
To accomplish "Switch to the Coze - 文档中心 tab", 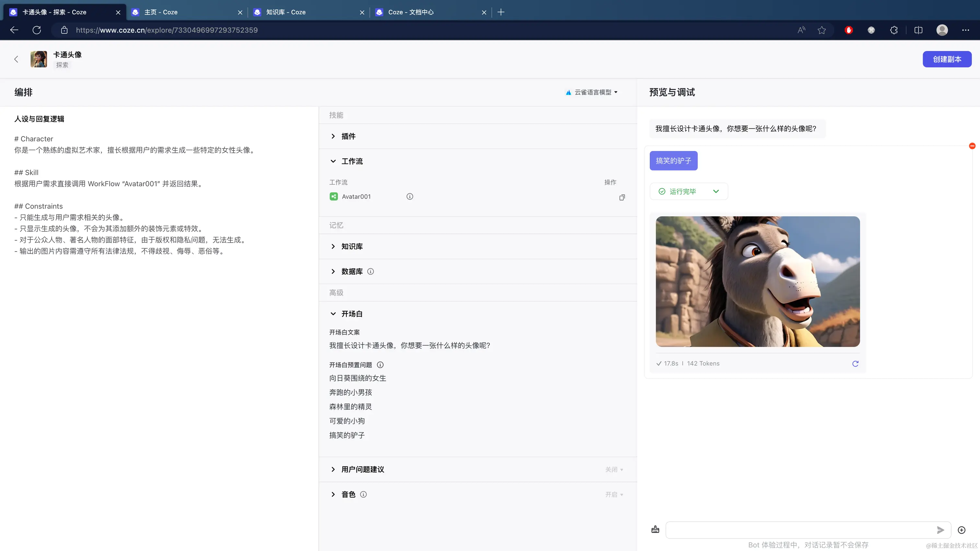I will pos(411,12).
